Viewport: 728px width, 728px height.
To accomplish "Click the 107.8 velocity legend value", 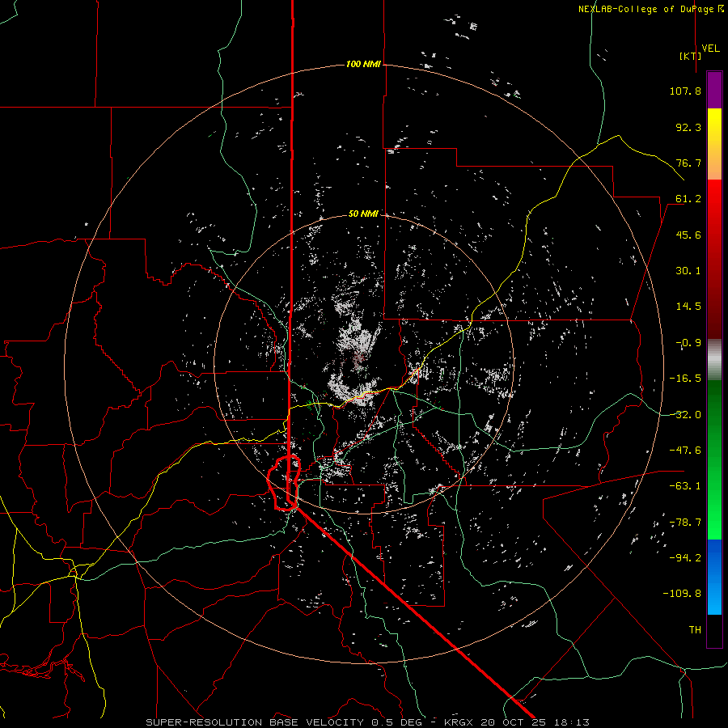I will 685,91.
